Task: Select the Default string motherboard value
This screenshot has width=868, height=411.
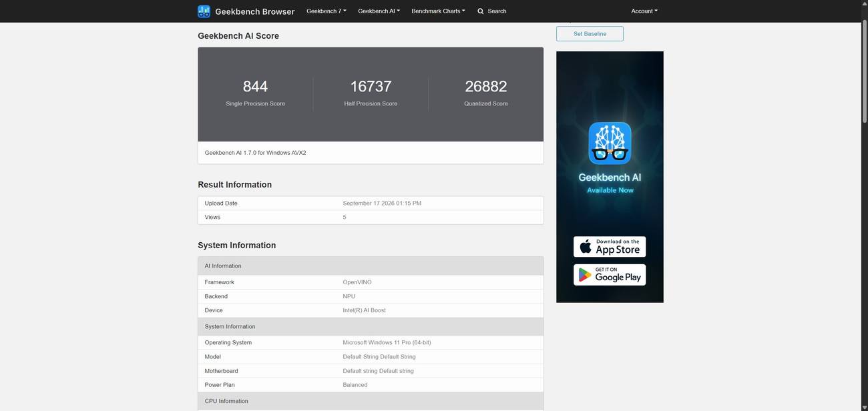Action: tap(378, 371)
